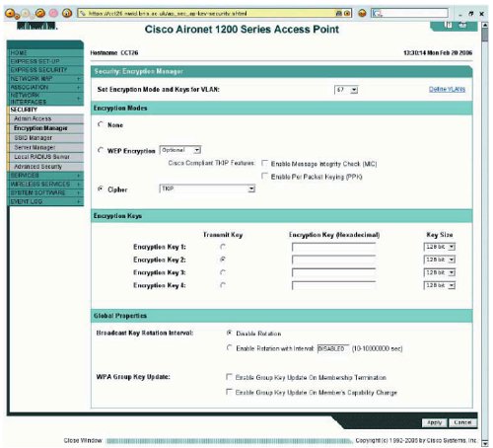Click the rotation interval DISABLED field
The width and height of the screenshot is (493, 448).
[x=333, y=348]
